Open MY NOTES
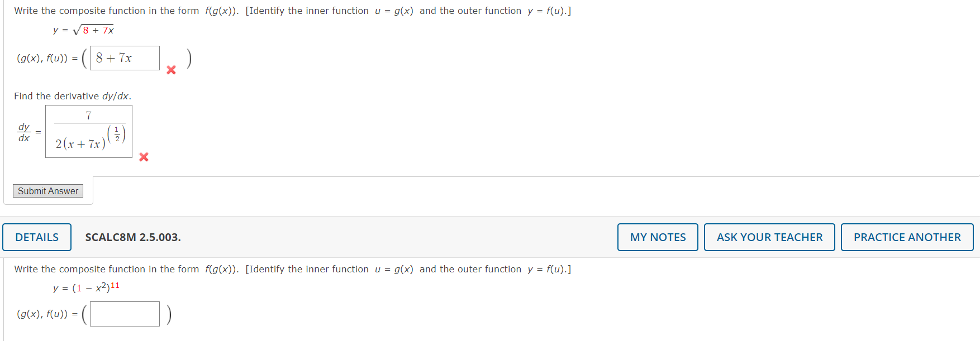 [658, 237]
